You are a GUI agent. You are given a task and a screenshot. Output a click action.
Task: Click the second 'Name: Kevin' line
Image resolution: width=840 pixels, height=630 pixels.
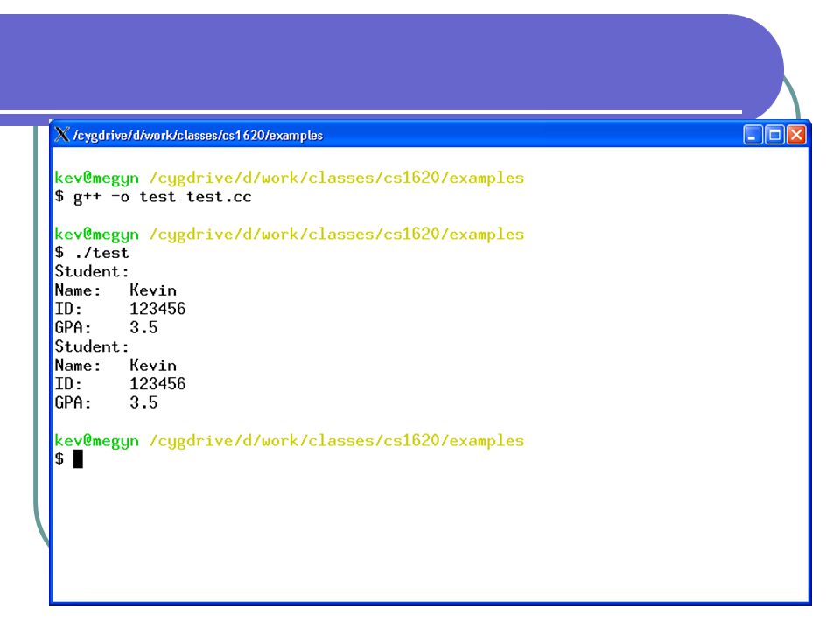115,366
